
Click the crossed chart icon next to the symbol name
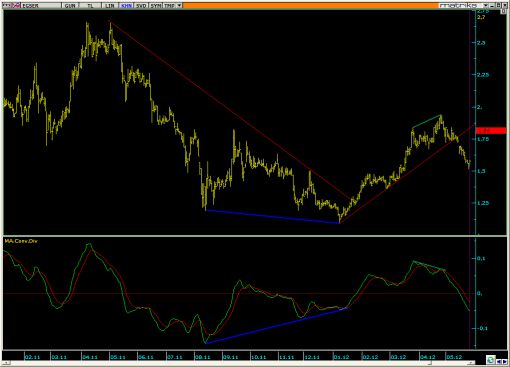click(17, 6)
